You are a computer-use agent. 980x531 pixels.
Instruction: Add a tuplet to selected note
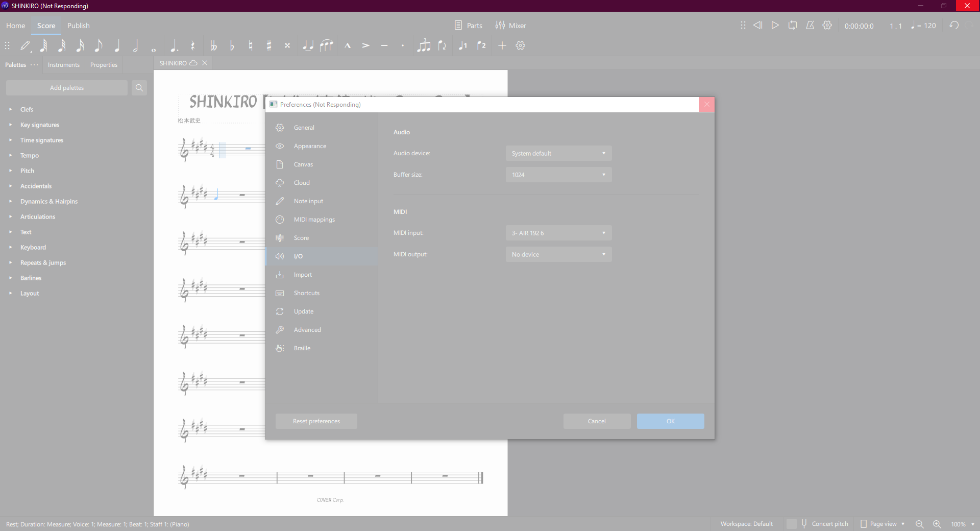click(x=424, y=45)
